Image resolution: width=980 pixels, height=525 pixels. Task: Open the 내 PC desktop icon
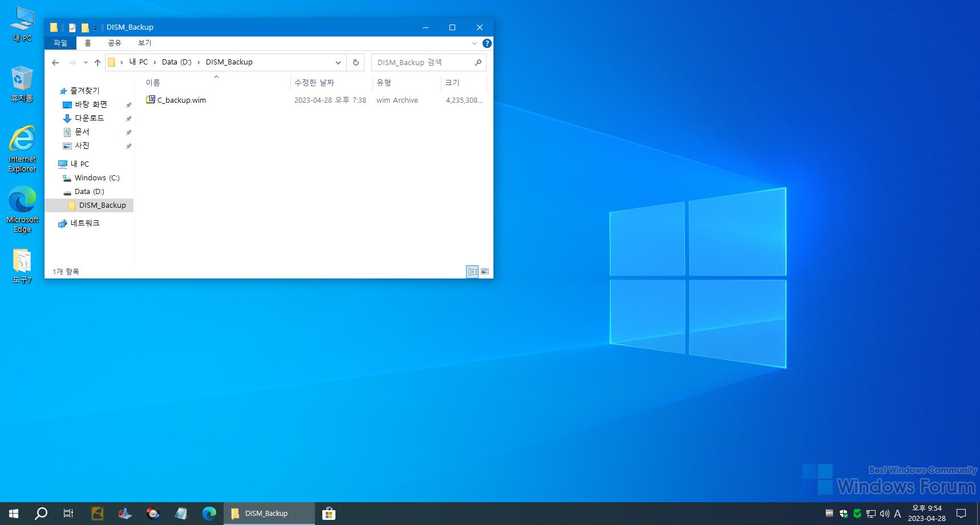tap(22, 25)
